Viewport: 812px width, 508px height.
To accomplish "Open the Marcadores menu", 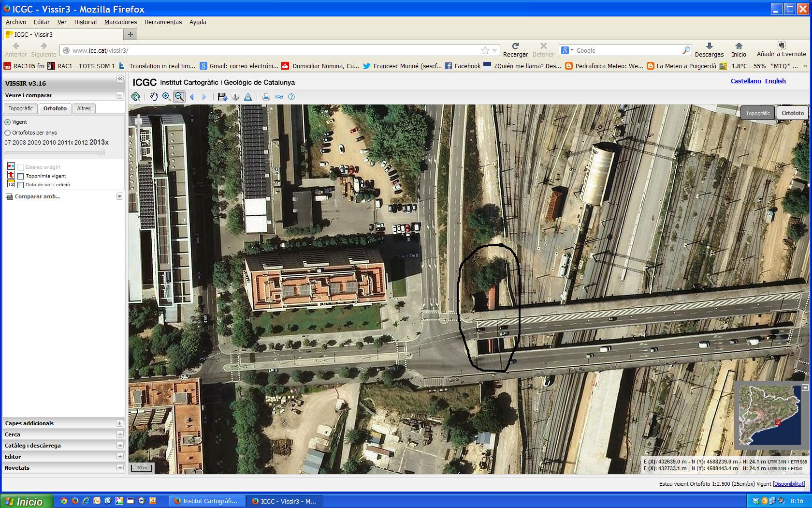I will point(120,22).
